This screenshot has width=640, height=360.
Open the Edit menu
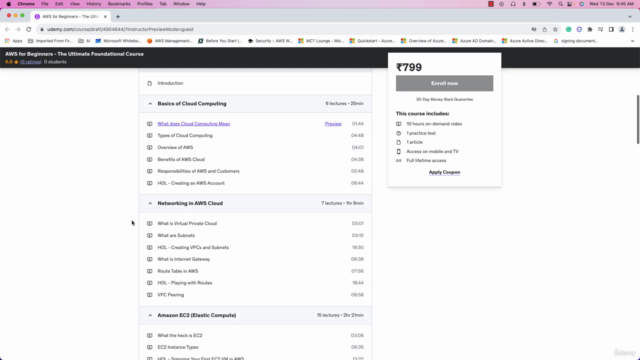coord(59,4)
